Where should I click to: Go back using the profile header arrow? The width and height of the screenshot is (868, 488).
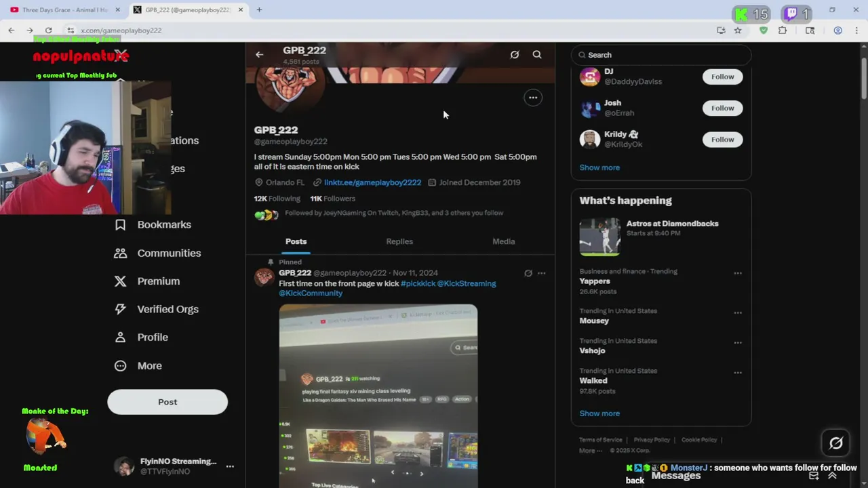coord(259,55)
